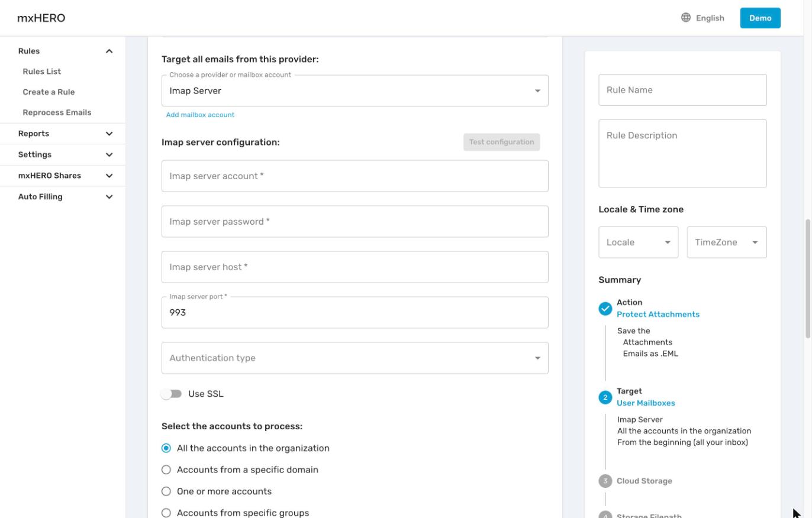Click the Rule Name input field
Viewport: 812px width, 518px height.
682,90
